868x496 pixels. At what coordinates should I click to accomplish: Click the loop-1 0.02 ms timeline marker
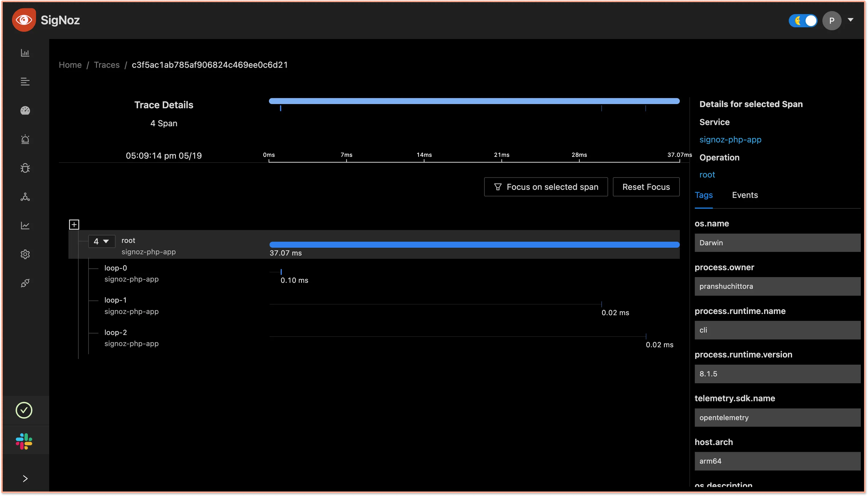tap(601, 304)
